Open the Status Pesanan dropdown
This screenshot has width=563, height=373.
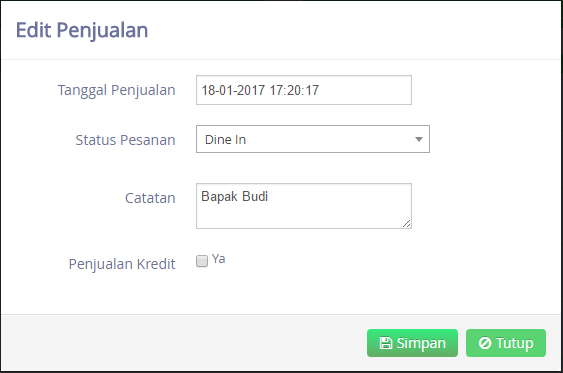(x=313, y=139)
